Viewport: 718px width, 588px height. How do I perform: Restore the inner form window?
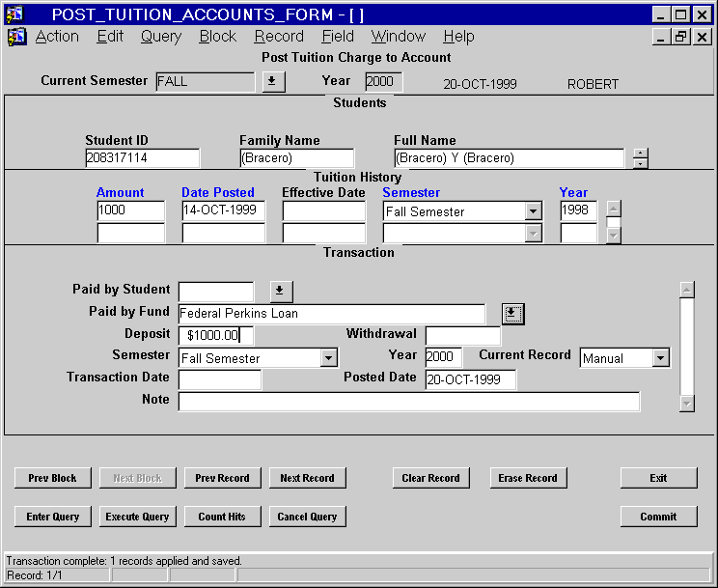click(x=680, y=37)
